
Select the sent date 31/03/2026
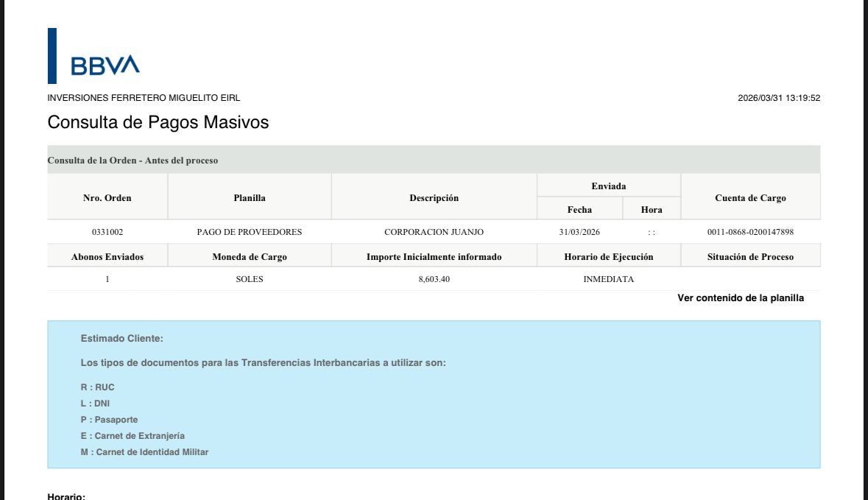tap(579, 232)
